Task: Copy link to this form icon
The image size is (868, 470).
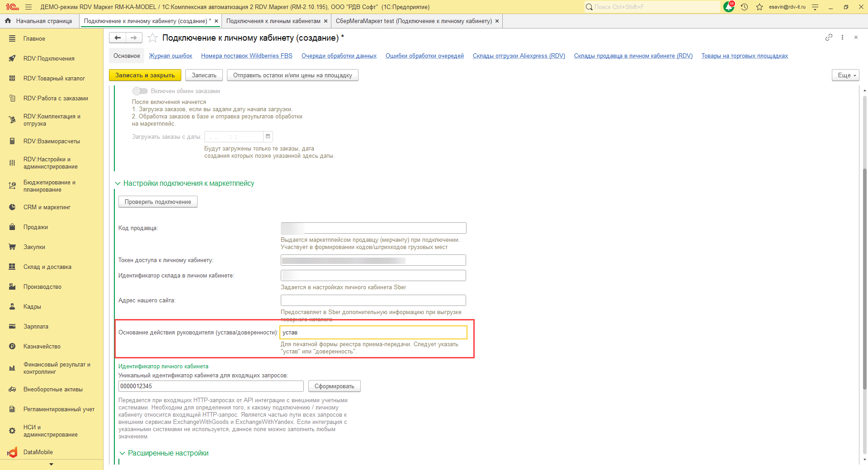Action: pyautogui.click(x=829, y=38)
